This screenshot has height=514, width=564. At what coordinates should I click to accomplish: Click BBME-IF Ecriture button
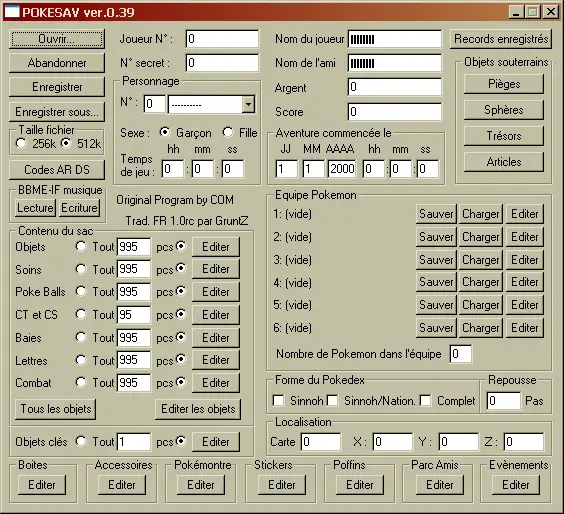click(x=79, y=208)
